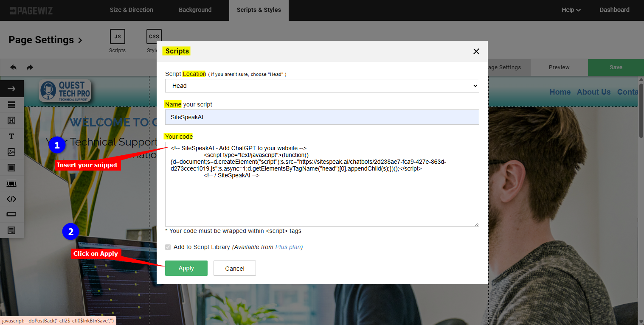Click the "Script Location" label
Image resolution: width=644 pixels, height=325 pixels.
(x=186, y=74)
